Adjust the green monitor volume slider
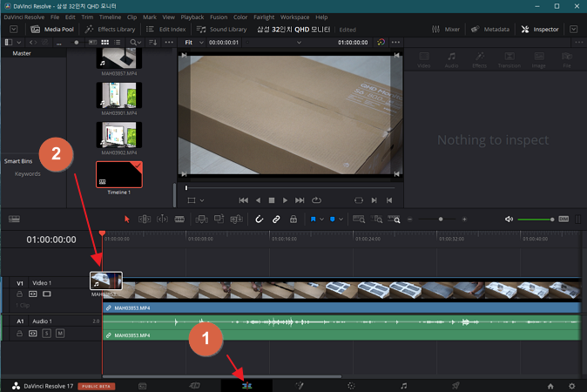 pyautogui.click(x=536, y=220)
